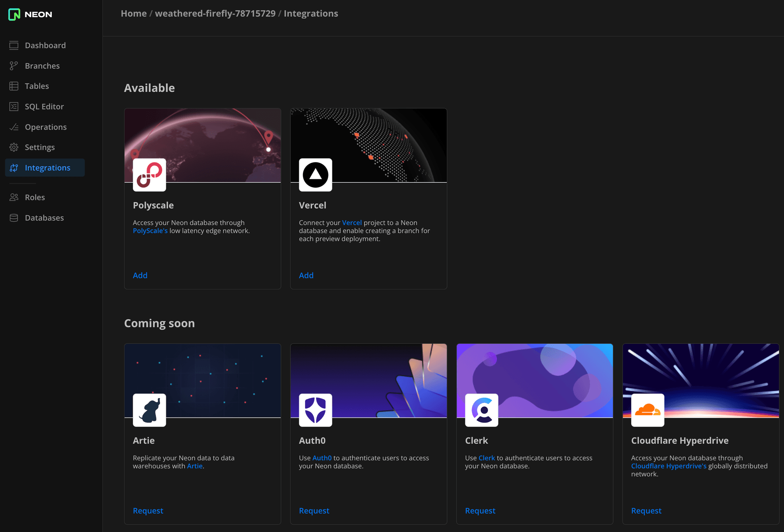Select the Branches icon in sidebar
The width and height of the screenshot is (784, 532).
pyautogui.click(x=13, y=65)
